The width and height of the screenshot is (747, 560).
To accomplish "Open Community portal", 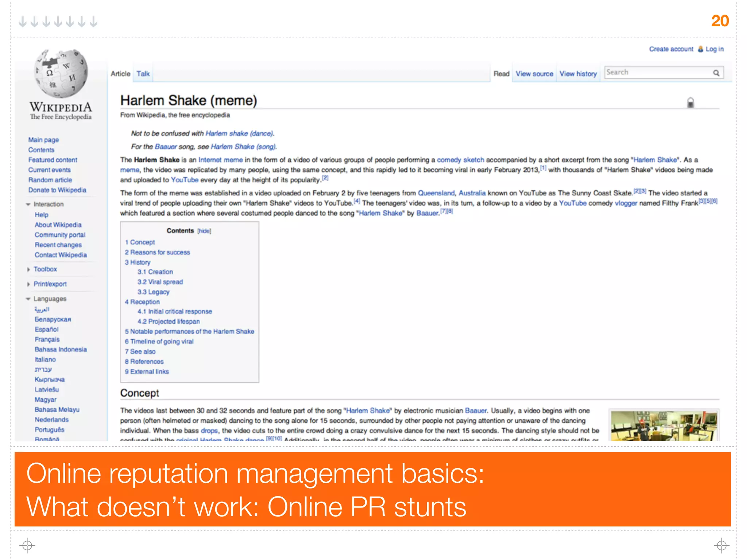I will [x=60, y=235].
